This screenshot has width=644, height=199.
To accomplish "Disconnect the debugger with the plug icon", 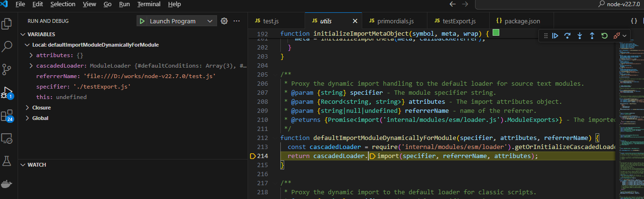I will pos(617,36).
